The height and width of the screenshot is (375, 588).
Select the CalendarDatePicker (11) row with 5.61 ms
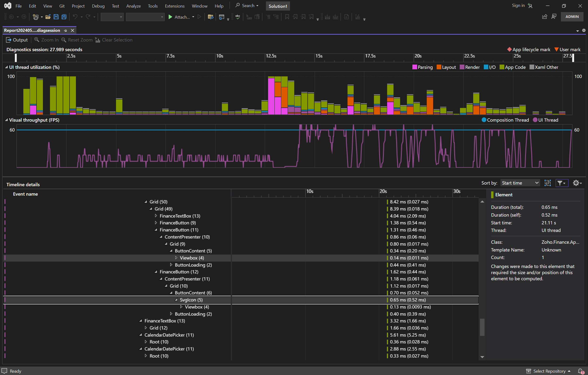(x=169, y=335)
